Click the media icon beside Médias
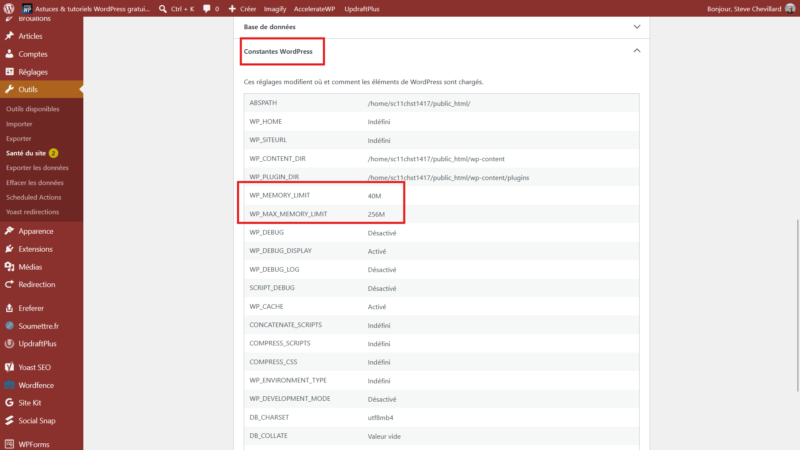Screen dimensions: 800x450 [9, 267]
